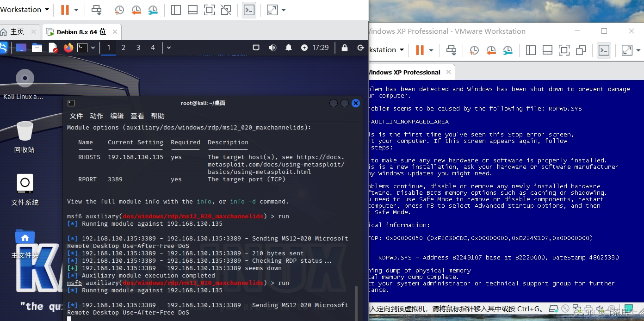The height and width of the screenshot is (321, 644).
Task: Lock the Kali screen with padlock icon
Action: click(x=345, y=48)
